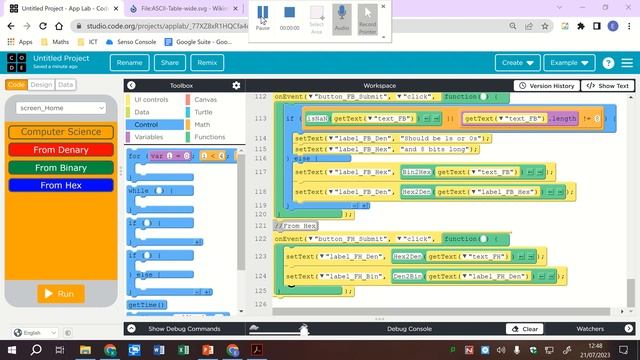Collapse debug commands with arrow icon
The height and width of the screenshot is (360, 640).
coord(131,328)
